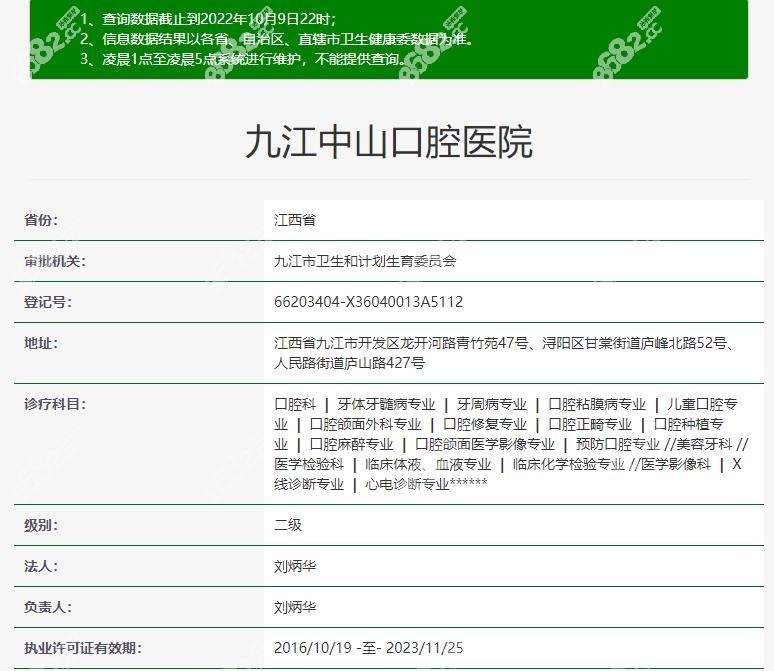Image resolution: width=774 pixels, height=671 pixels.
Task: Click the level value 二级
Action: (288, 525)
